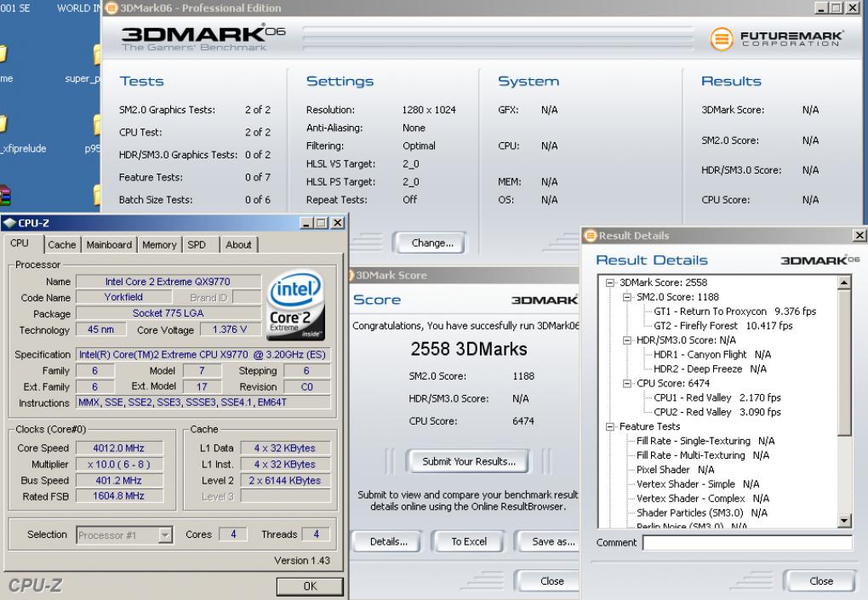Click the WinRAR archive desktop icon
This screenshot has width=868, height=600.
(5, 196)
